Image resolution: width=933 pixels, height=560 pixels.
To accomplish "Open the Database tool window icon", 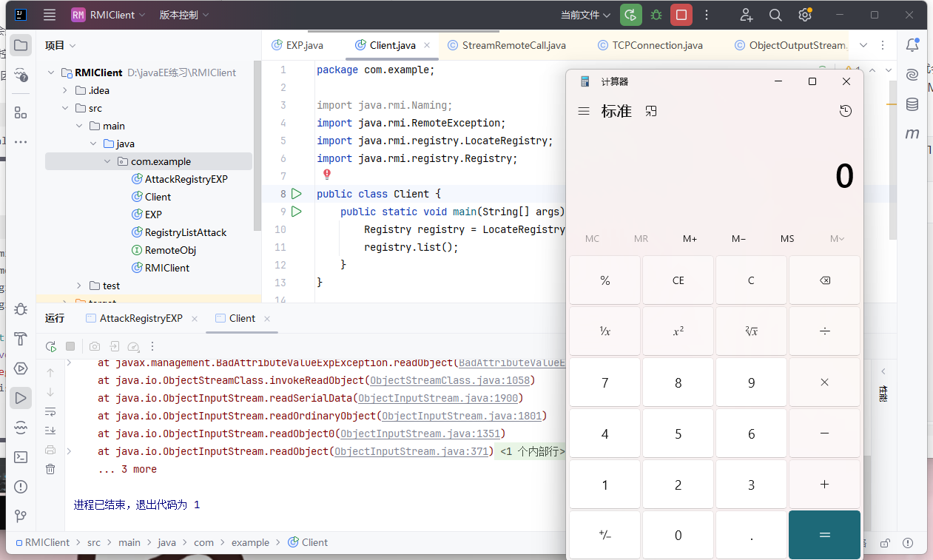I will coord(912,104).
